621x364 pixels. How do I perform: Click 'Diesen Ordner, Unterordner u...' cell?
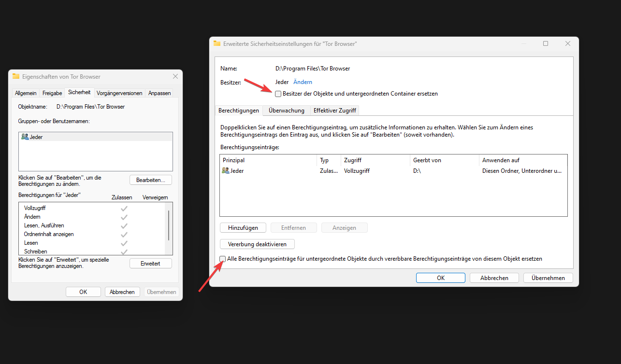(522, 171)
